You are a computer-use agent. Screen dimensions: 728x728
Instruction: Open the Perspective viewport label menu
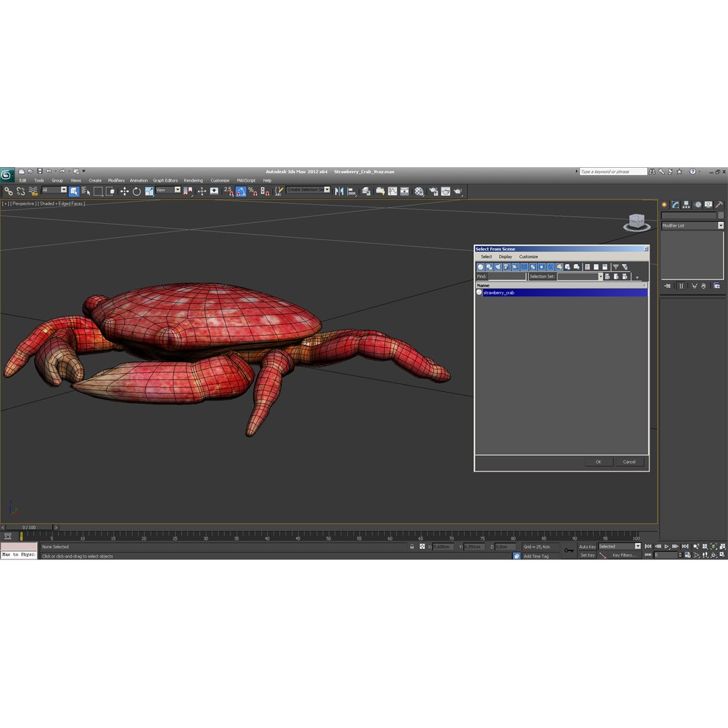coord(23,204)
